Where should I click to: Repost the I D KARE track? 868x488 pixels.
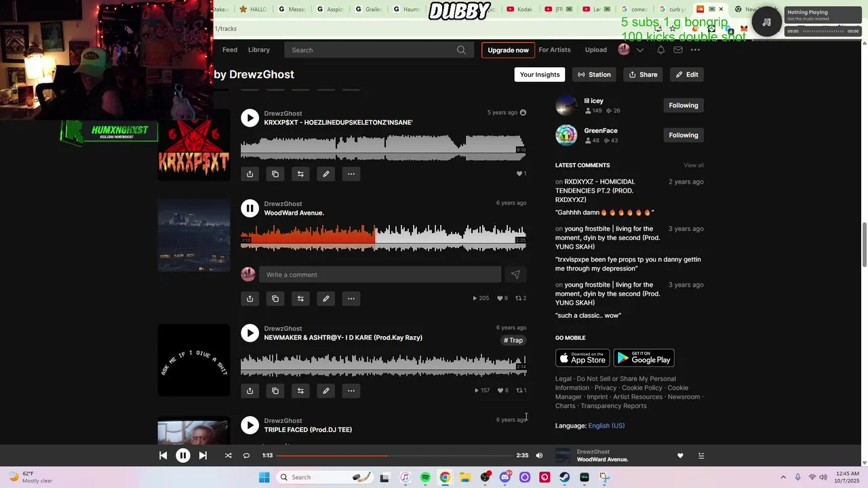pyautogui.click(x=300, y=390)
